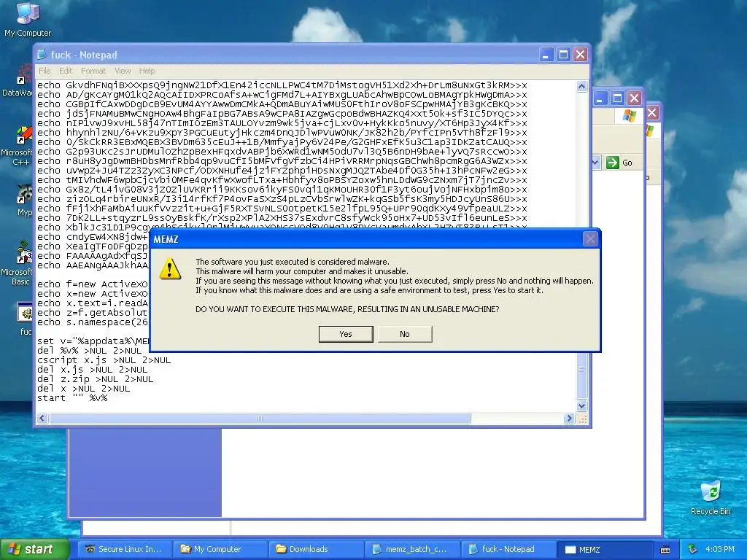Click Notepad vertical scrollbar down arrow
The image size is (747, 560).
pyautogui.click(x=581, y=405)
